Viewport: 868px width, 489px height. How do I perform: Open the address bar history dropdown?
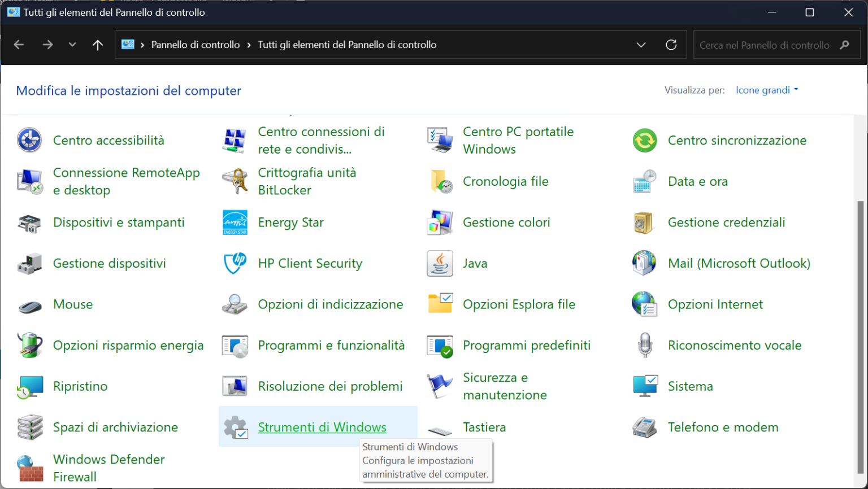pos(641,45)
